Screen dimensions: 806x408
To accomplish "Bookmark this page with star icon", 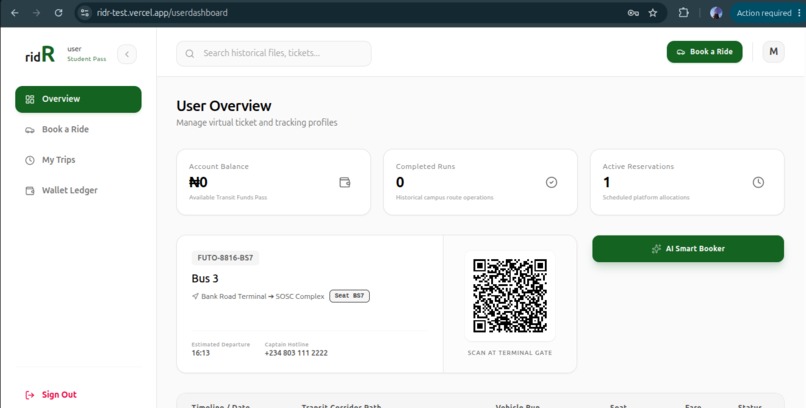I will coord(653,13).
